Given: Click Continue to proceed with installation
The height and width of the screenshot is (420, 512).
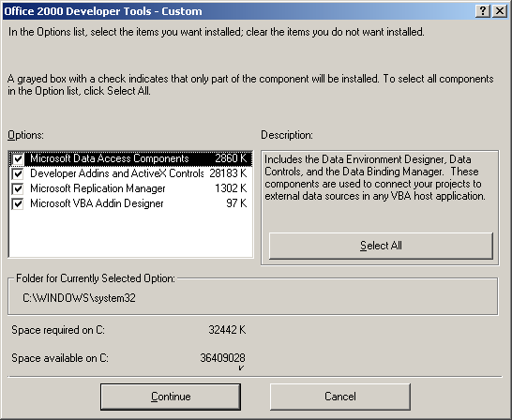Looking at the screenshot, I should click(x=171, y=397).
